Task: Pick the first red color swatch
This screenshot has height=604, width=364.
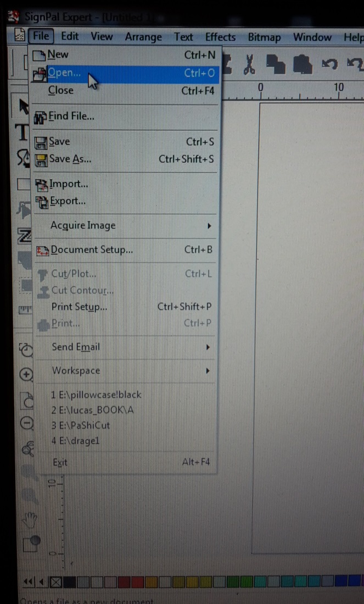Action: click(x=124, y=582)
